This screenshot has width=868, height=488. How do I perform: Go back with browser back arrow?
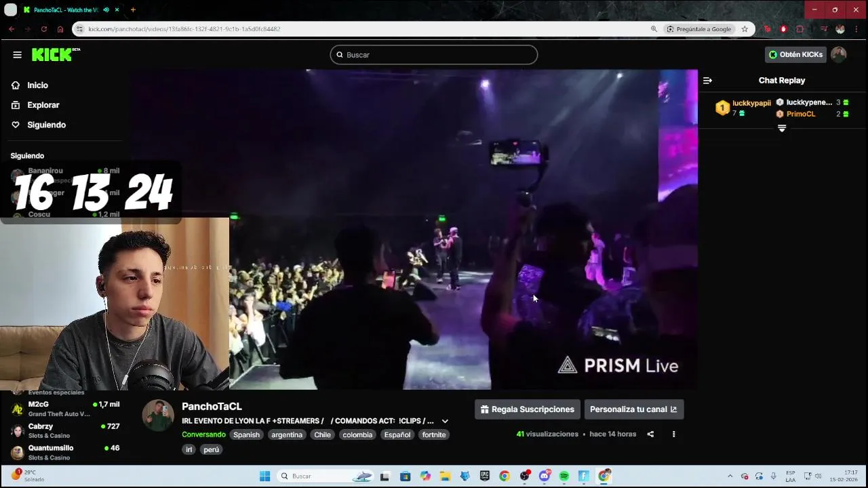coord(12,29)
